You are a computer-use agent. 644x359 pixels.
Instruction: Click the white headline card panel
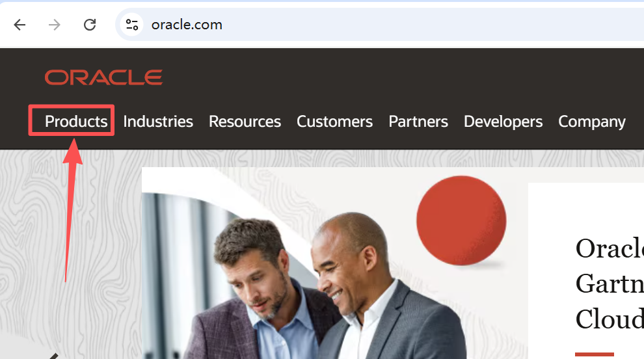(586, 271)
